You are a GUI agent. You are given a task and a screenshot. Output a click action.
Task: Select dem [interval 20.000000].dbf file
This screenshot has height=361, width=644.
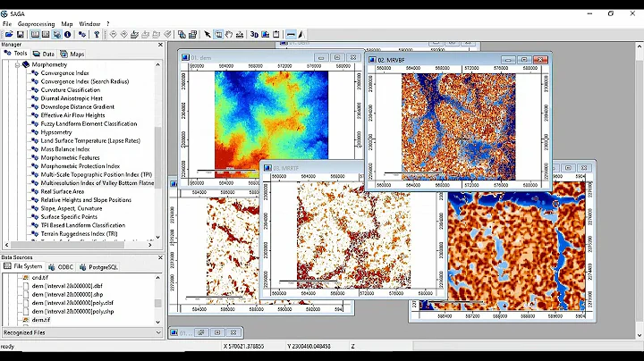click(67, 286)
